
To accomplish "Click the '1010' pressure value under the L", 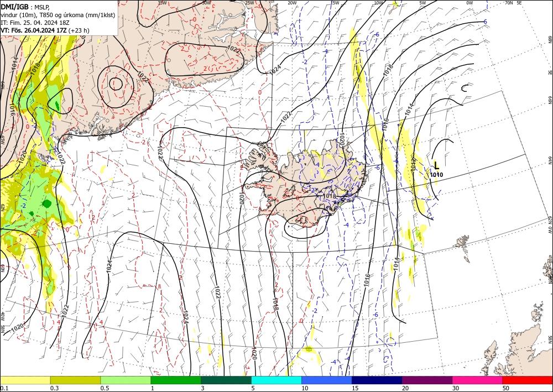I will click(437, 175).
